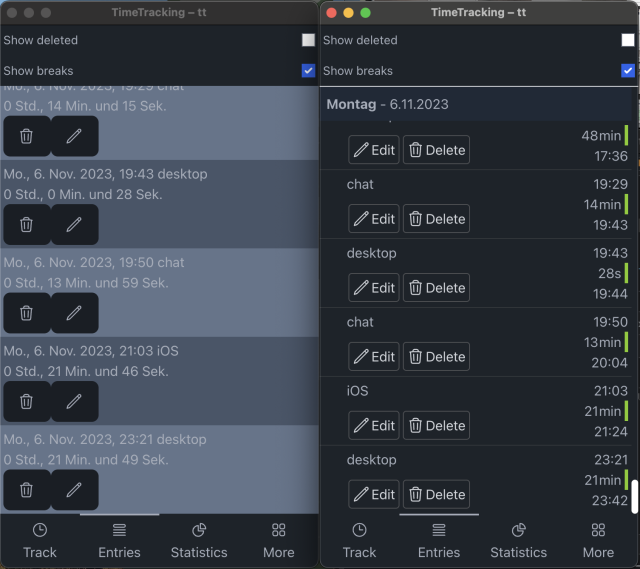This screenshot has width=640, height=569.
Task: Open the Track clock icon in right window
Action: [x=359, y=531]
